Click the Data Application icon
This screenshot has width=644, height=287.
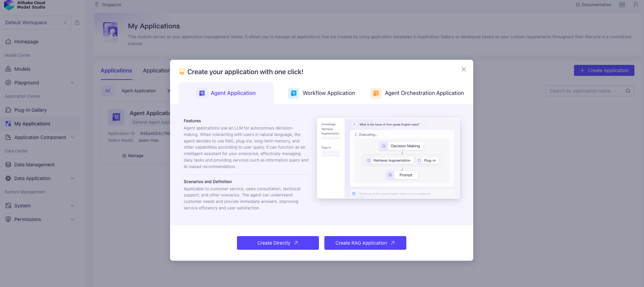click(8, 178)
